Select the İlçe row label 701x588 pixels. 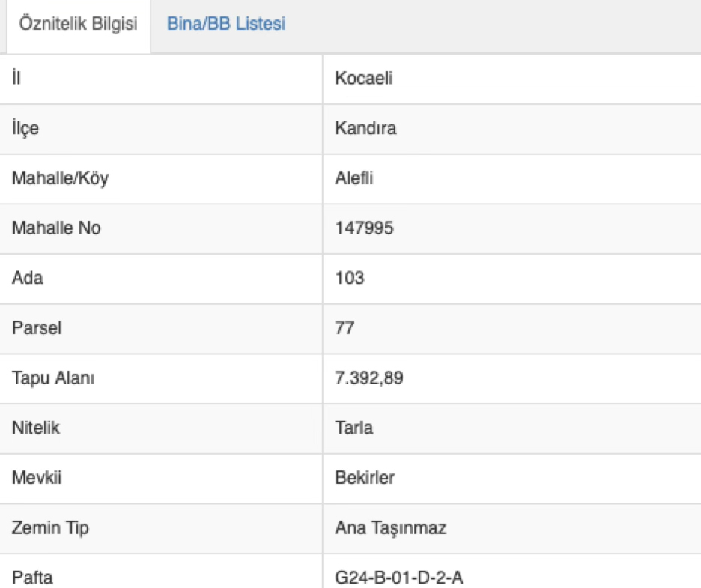tap(25, 129)
